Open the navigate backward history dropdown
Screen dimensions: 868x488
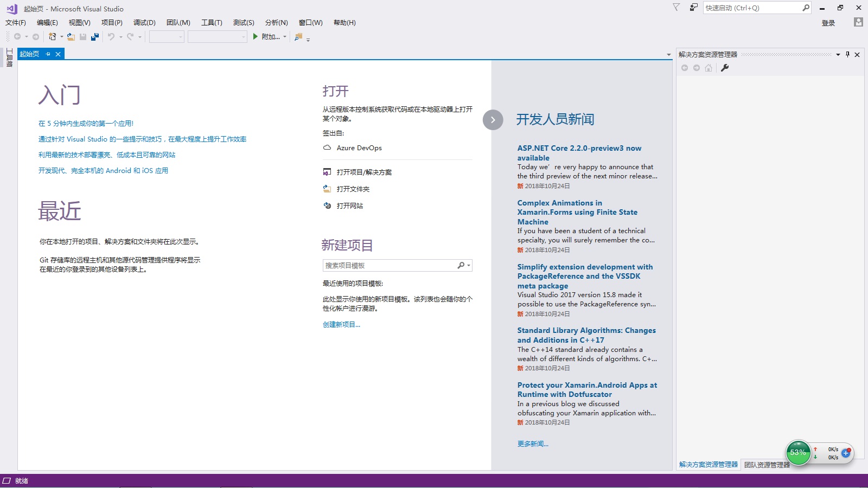click(x=26, y=37)
